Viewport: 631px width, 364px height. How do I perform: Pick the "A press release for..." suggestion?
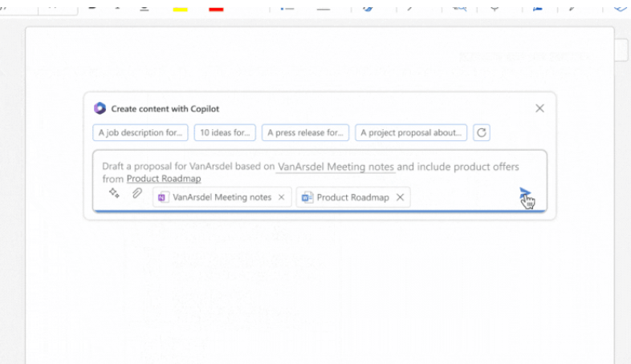click(306, 132)
